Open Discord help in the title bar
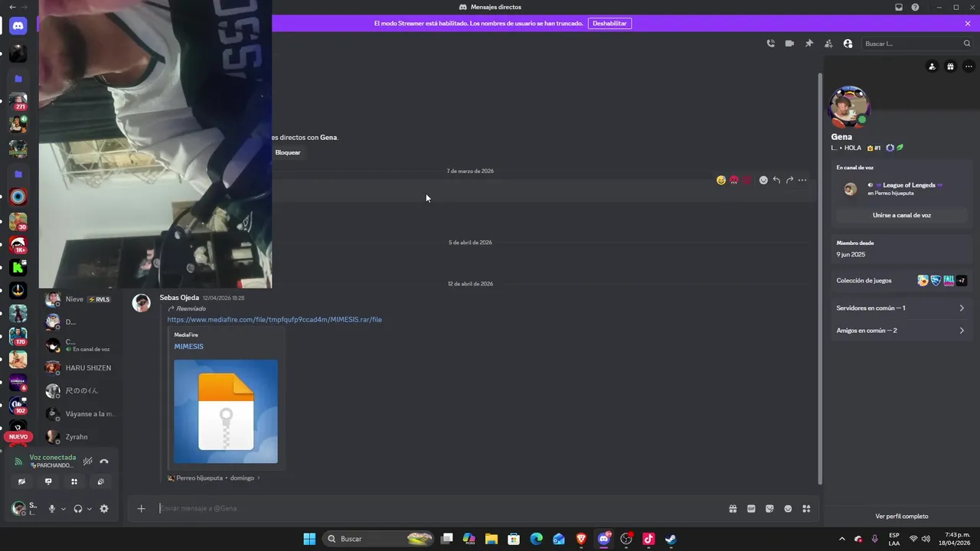Viewport: 980px width, 551px height. click(915, 7)
